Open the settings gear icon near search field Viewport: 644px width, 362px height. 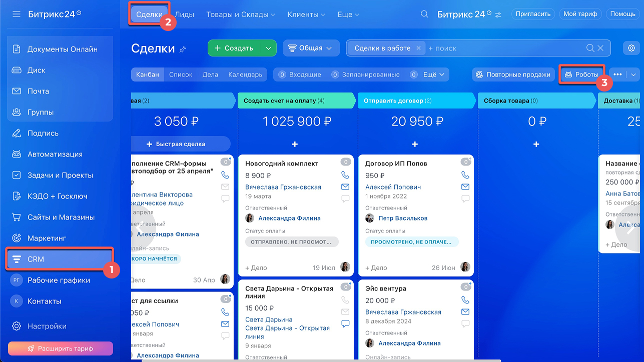point(631,48)
